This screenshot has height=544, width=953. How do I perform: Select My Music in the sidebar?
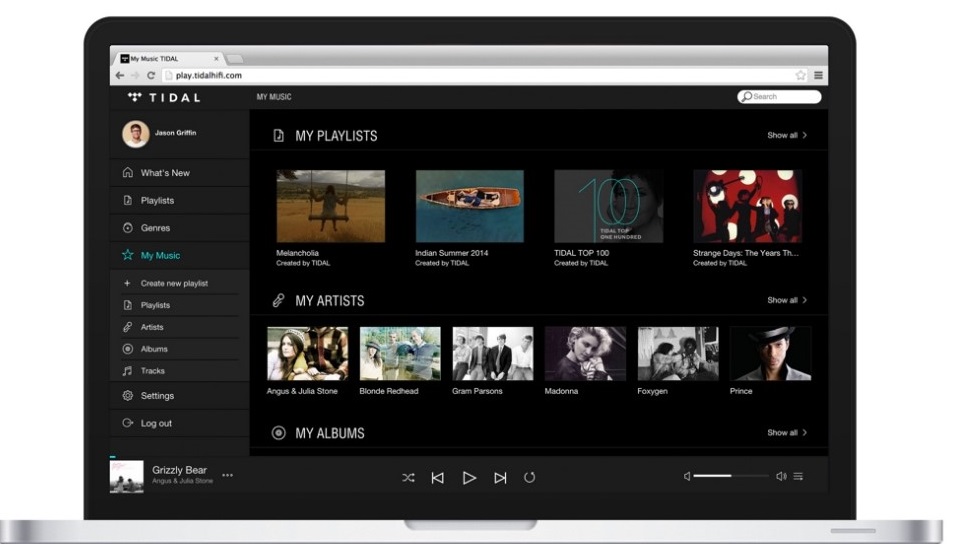click(x=179, y=255)
